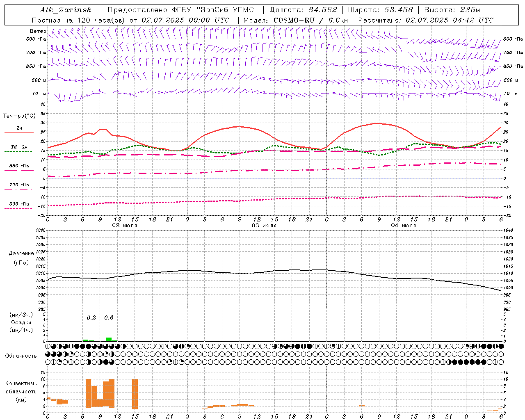This screenshot has height=420, width=525.
Task: Click the green precipitation bar under 0.2
Action: click(x=85, y=340)
